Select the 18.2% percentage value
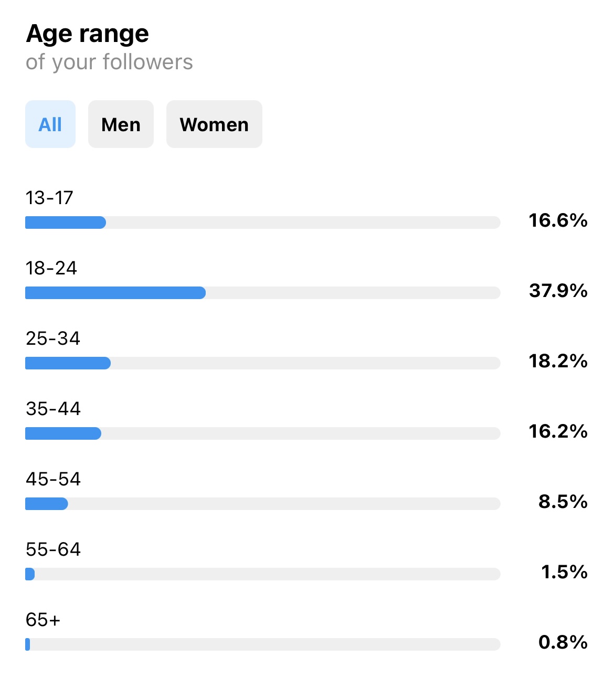The image size is (614, 700). (x=558, y=361)
